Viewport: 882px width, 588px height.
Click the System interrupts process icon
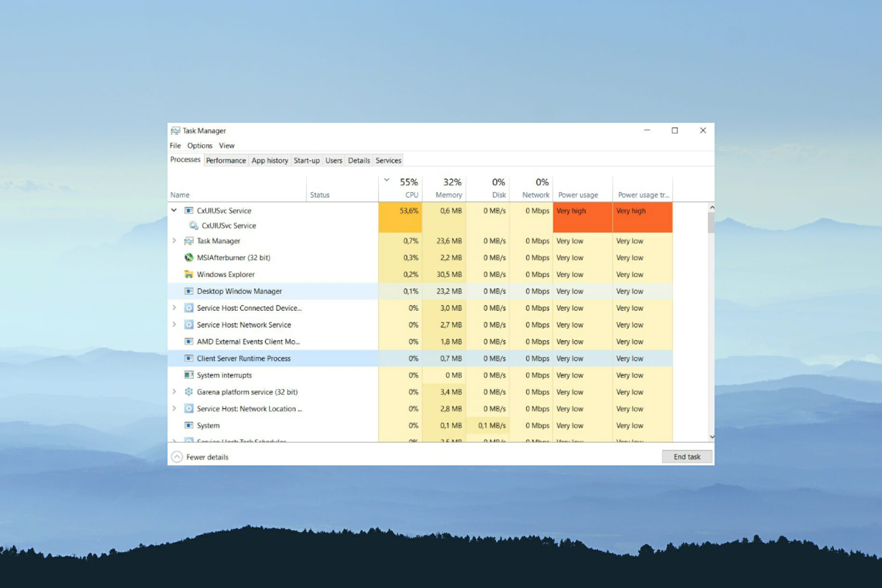point(188,375)
